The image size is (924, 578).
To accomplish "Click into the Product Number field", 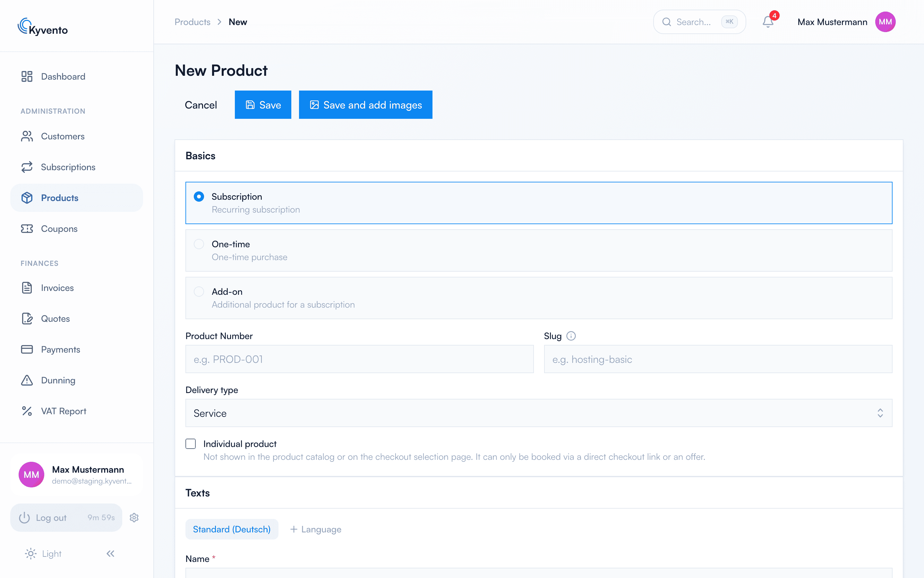I will pyautogui.click(x=359, y=359).
